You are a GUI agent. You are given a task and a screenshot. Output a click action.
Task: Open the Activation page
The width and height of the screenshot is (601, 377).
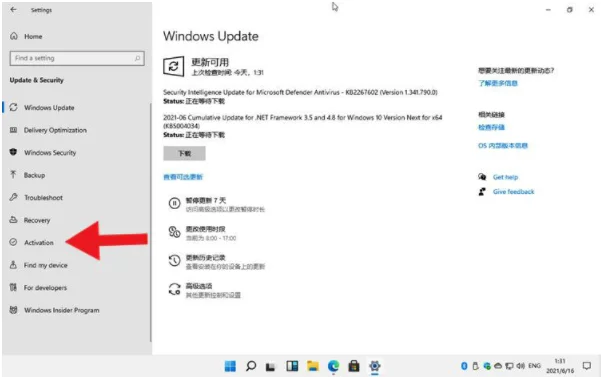tap(39, 243)
